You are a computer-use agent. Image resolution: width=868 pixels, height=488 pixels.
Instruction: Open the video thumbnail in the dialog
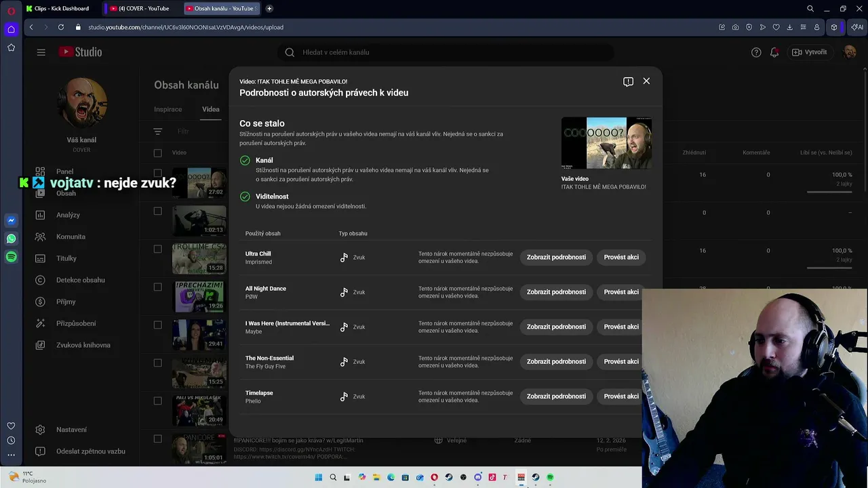point(606,143)
